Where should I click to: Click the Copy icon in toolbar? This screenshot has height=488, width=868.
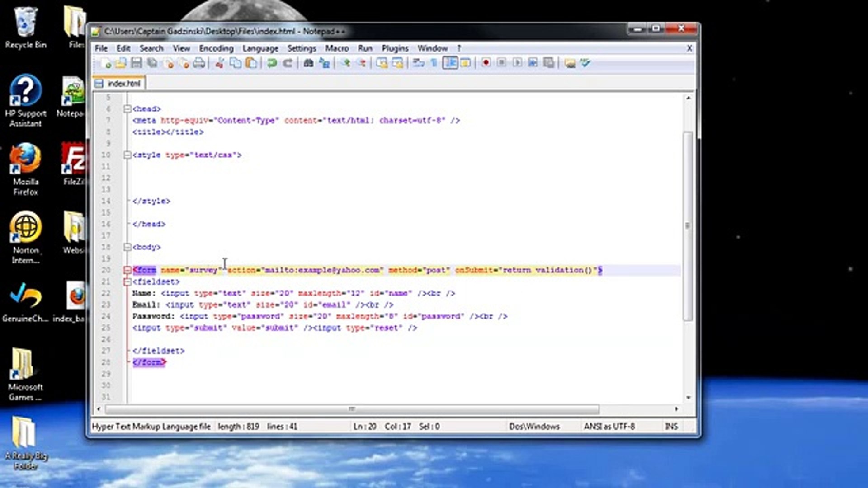(x=236, y=63)
